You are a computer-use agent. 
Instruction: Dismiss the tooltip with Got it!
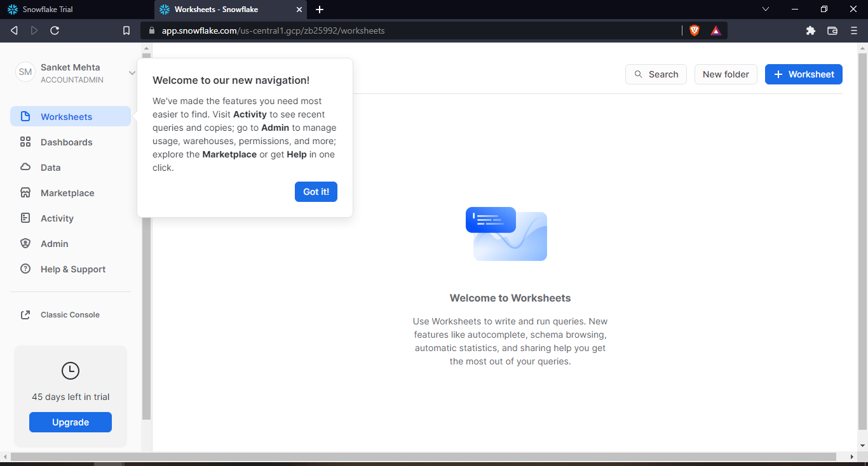click(316, 192)
